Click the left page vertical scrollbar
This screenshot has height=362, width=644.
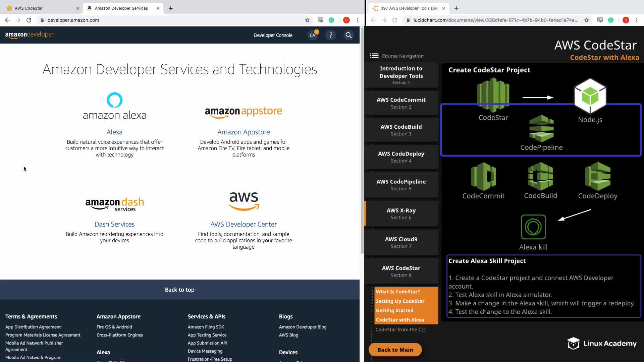click(x=362, y=141)
